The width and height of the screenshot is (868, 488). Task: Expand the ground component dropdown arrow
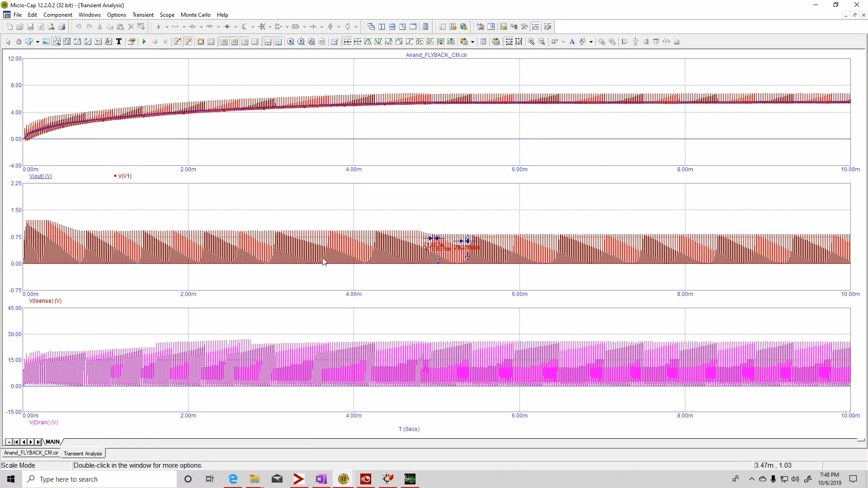(167, 27)
